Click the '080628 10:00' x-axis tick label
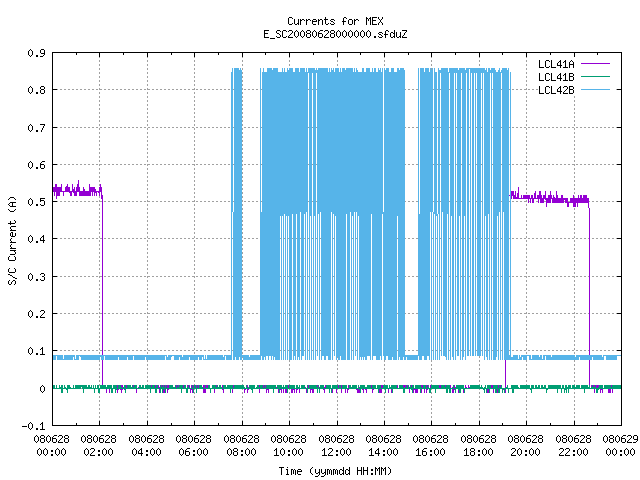640x480 pixels. coord(288,446)
